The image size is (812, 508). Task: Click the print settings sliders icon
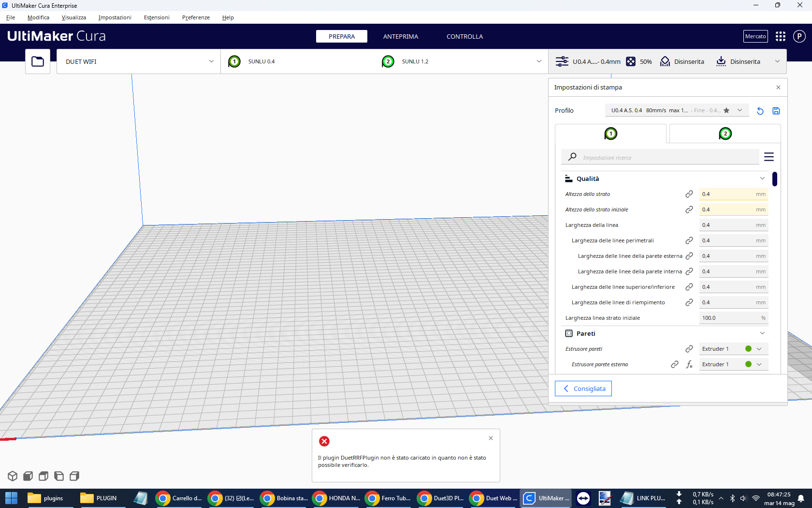pyautogui.click(x=562, y=61)
